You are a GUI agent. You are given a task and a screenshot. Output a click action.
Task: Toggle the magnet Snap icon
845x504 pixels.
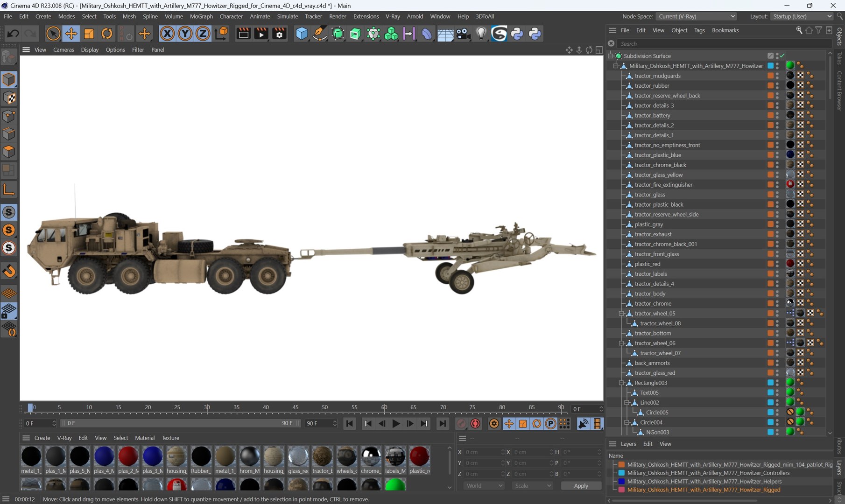(x=9, y=271)
